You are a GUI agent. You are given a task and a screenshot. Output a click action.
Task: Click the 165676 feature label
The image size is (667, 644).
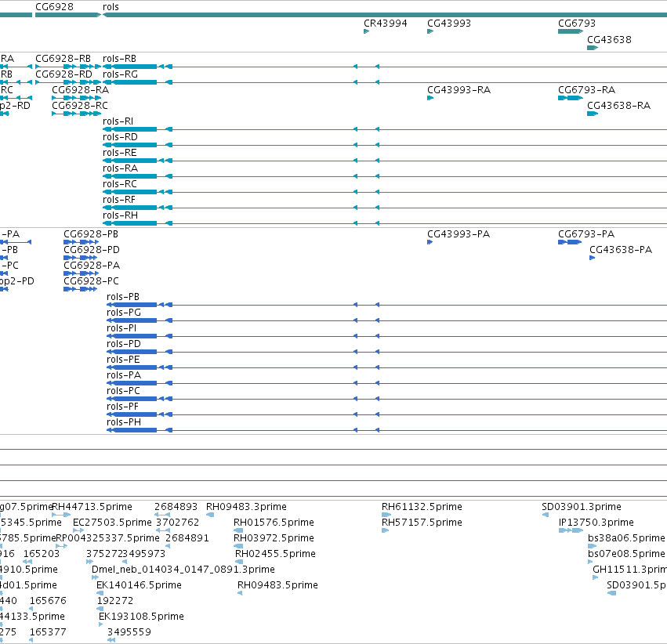[x=48, y=602]
